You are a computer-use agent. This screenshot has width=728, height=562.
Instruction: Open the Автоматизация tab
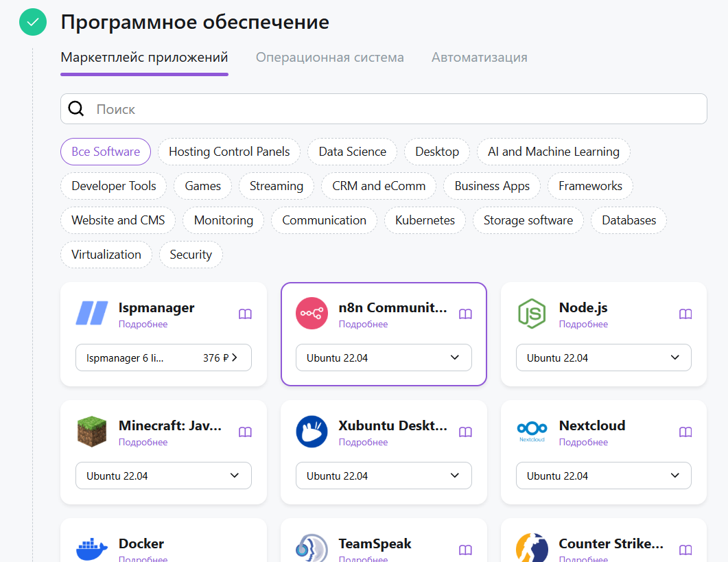point(479,58)
